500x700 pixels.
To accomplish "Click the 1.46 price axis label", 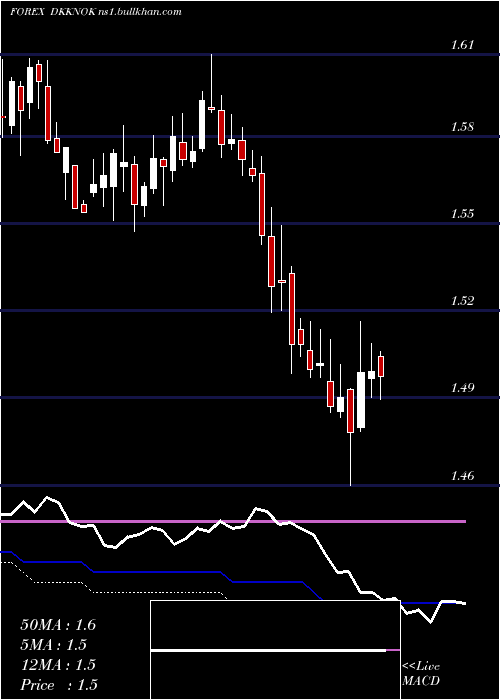I will (462, 475).
